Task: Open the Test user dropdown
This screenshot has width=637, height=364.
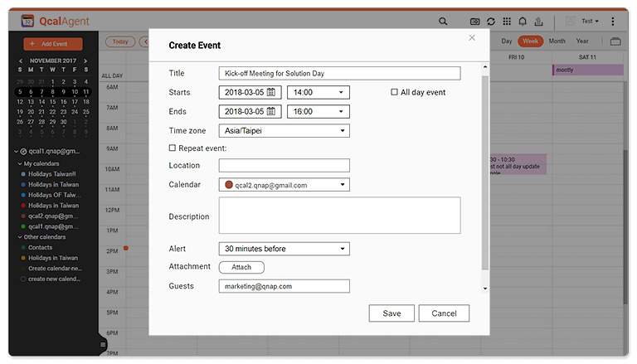Action: [590, 21]
